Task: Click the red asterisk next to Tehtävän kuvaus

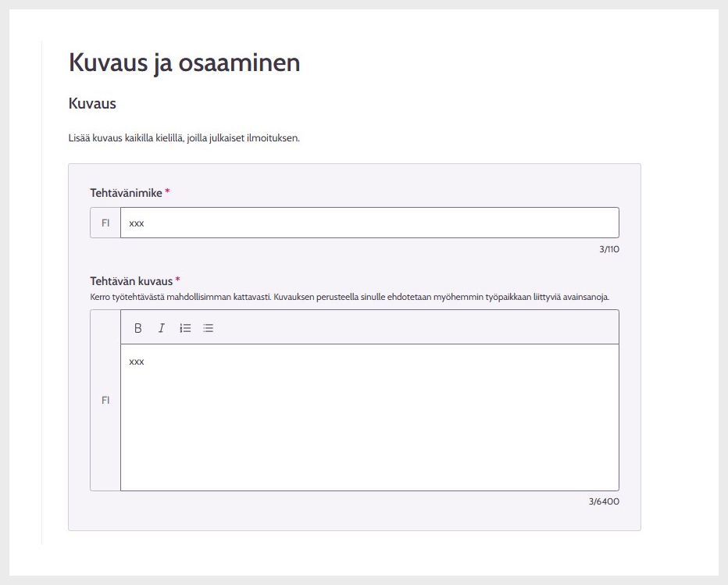Action: (178, 280)
